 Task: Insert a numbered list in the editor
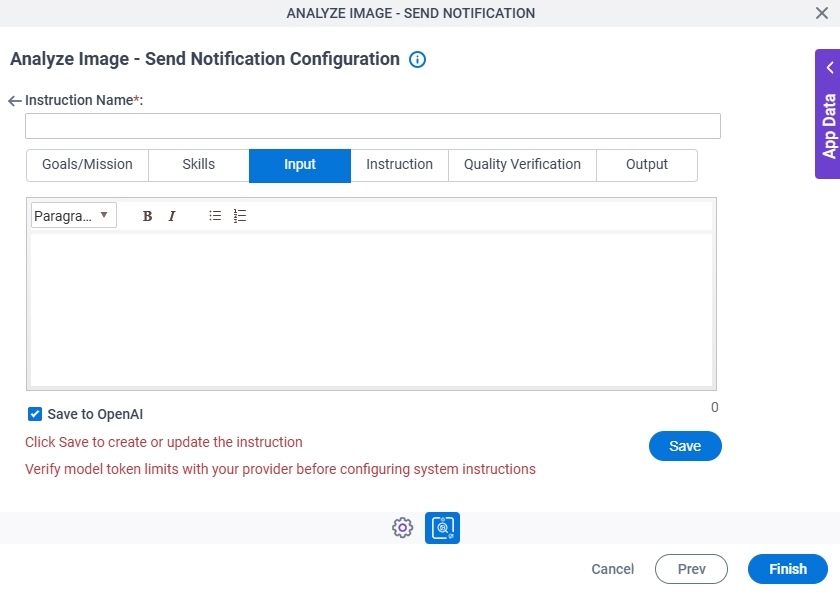pos(239,216)
